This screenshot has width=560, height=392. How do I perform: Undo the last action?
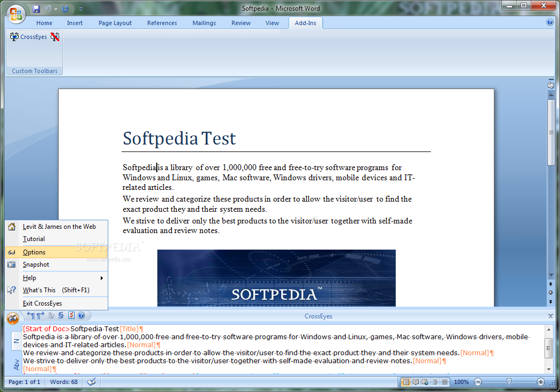(48, 9)
